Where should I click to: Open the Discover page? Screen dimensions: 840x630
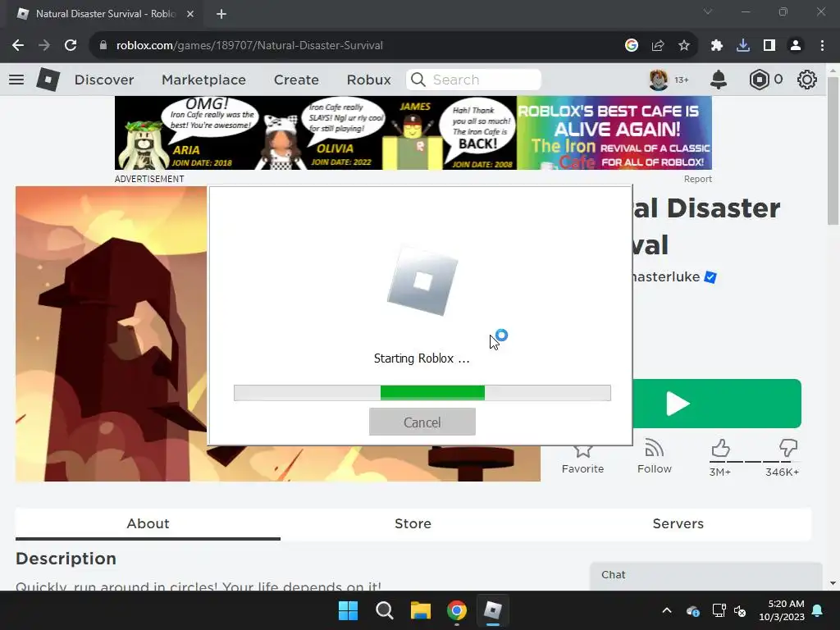pos(104,80)
